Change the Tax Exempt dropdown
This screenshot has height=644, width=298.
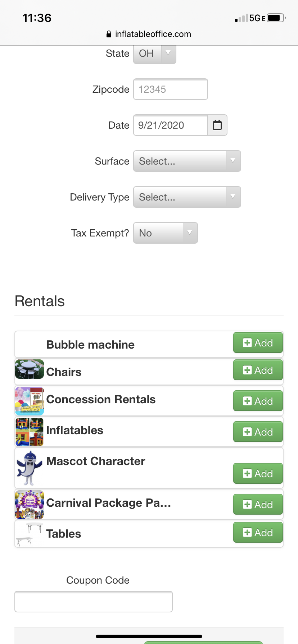tap(165, 233)
